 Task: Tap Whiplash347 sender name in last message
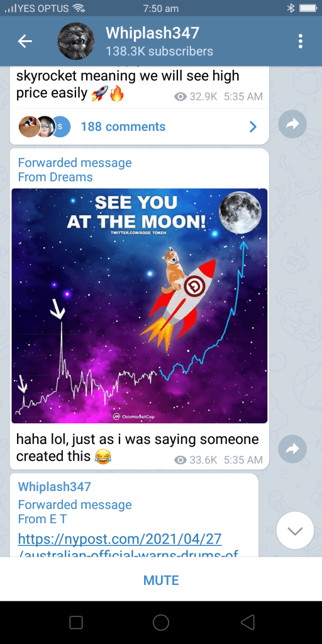(54, 487)
